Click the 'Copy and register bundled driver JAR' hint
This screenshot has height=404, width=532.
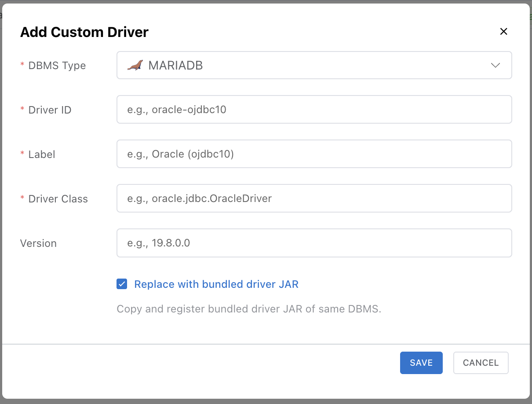pos(249,309)
